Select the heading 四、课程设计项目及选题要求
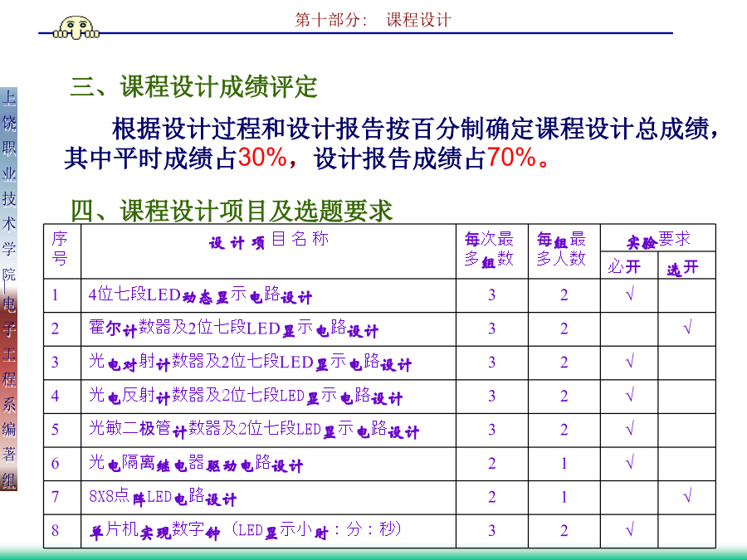Image resolution: width=747 pixels, height=560 pixels. [x=232, y=210]
